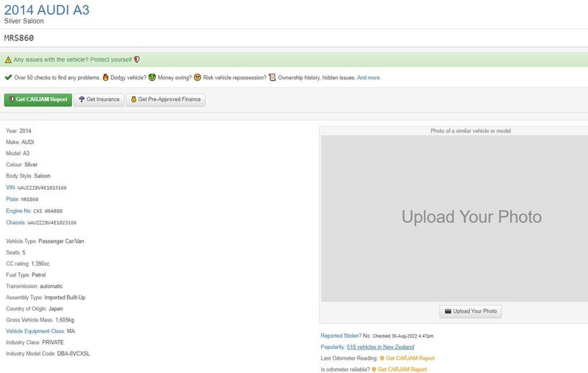Screen dimensions: 588x373
Task: Click the green Get CARJAM Report button
Action: point(38,100)
